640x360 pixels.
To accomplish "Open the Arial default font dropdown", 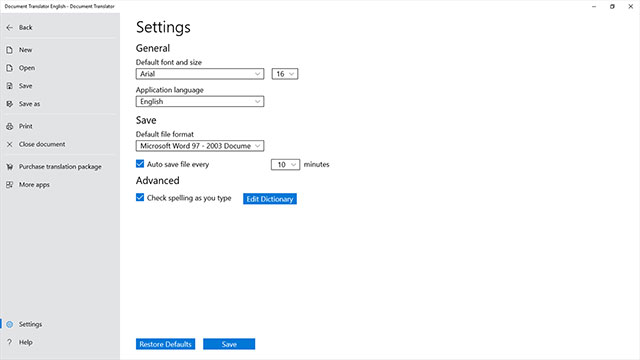I will coord(200,74).
